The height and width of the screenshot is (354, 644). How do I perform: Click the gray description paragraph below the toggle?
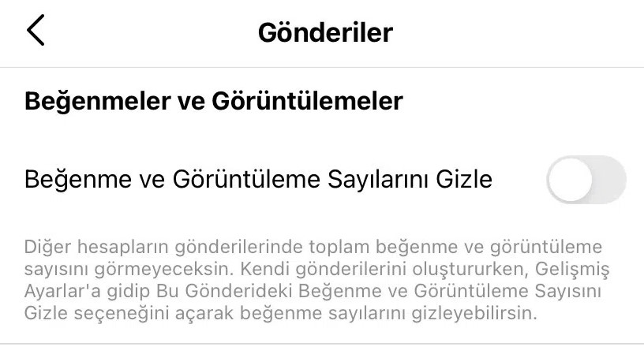click(316, 280)
